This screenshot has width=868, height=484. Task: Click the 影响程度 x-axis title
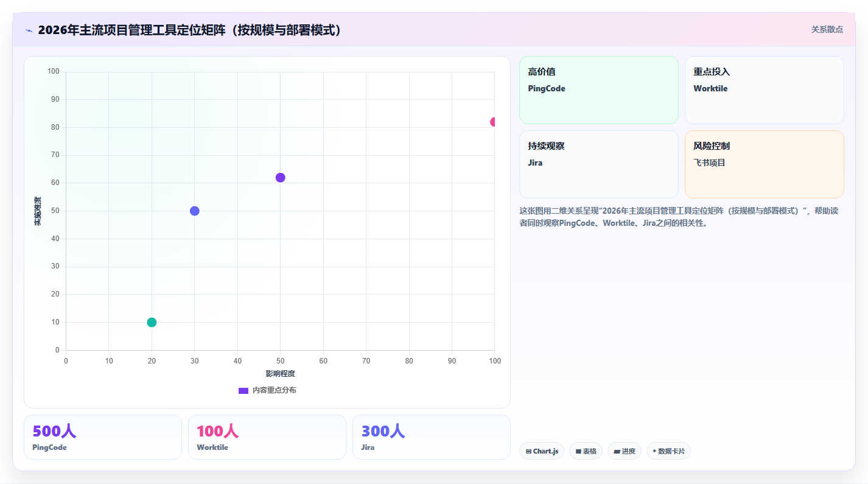coord(280,374)
